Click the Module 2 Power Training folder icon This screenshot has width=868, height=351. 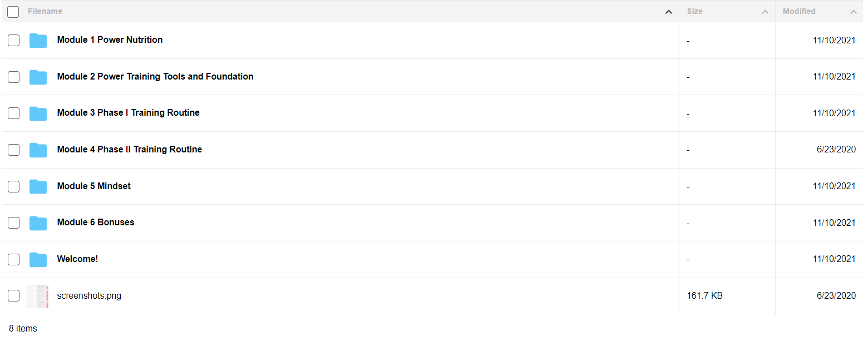[x=38, y=77]
